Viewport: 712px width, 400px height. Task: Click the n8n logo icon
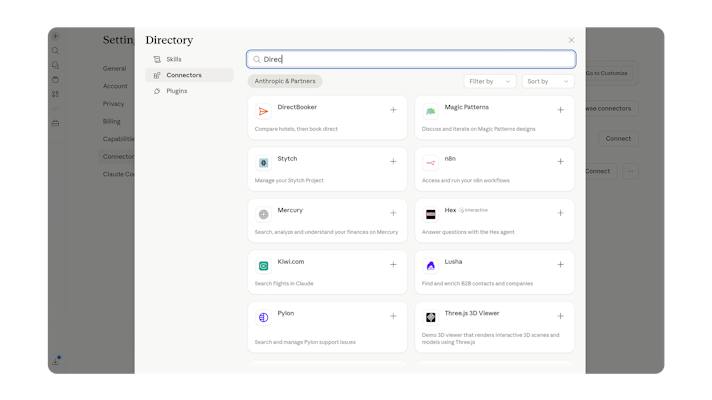tap(430, 163)
